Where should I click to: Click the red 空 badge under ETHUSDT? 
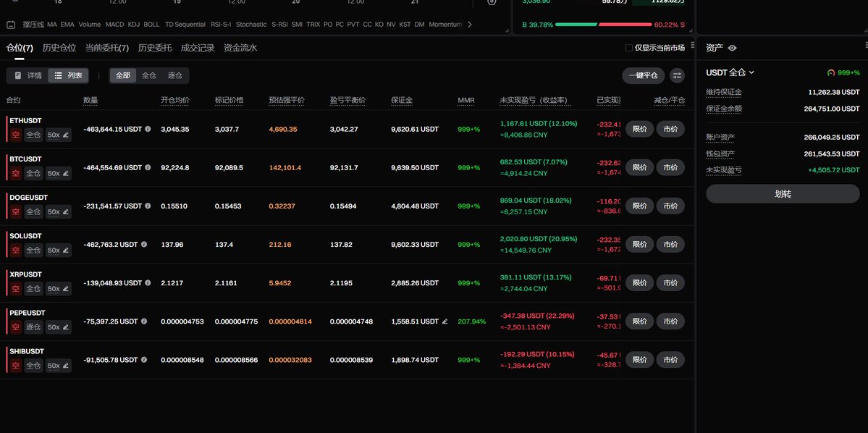pos(16,135)
